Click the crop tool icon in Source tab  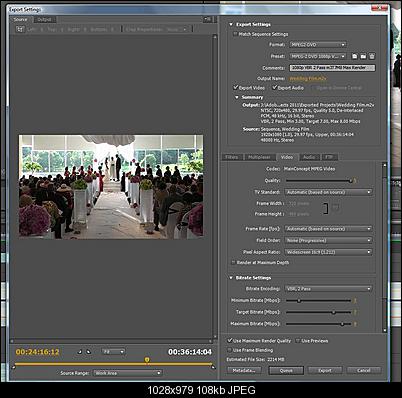20,29
